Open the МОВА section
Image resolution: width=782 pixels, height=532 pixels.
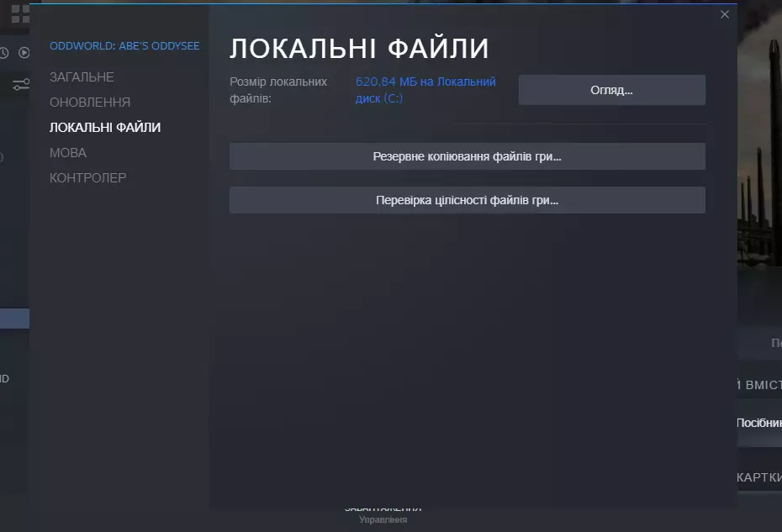pyautogui.click(x=68, y=153)
